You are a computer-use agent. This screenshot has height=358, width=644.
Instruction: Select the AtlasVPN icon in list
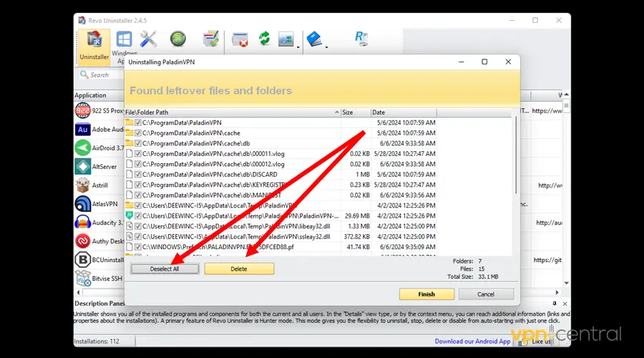[x=82, y=204]
